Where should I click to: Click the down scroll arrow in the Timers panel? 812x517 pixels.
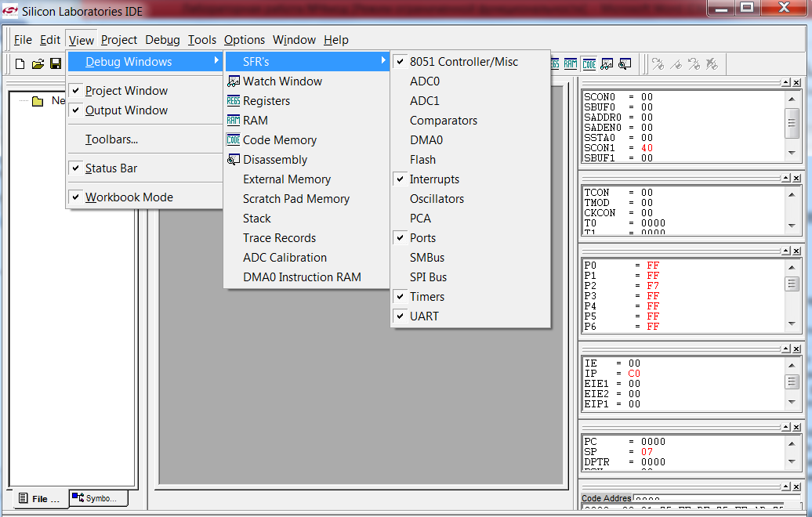[792, 226]
